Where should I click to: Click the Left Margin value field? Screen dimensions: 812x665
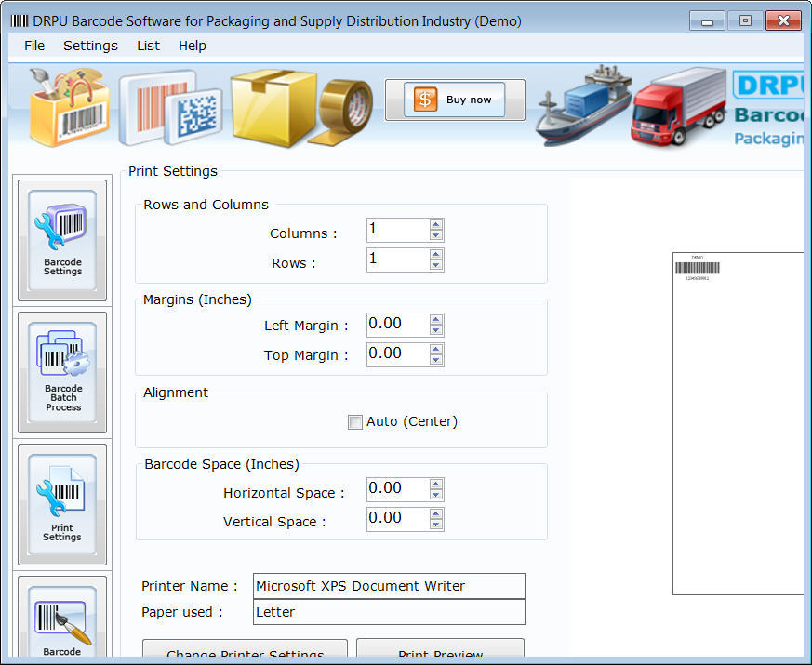tap(398, 325)
